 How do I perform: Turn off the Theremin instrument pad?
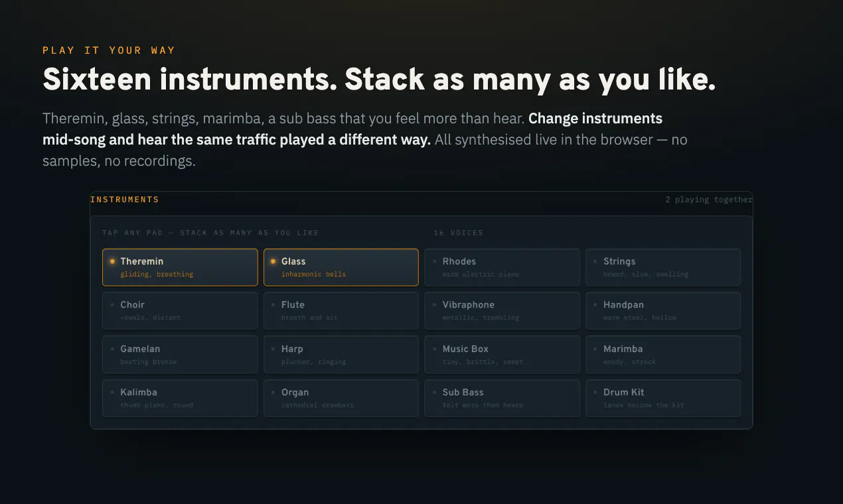point(180,267)
